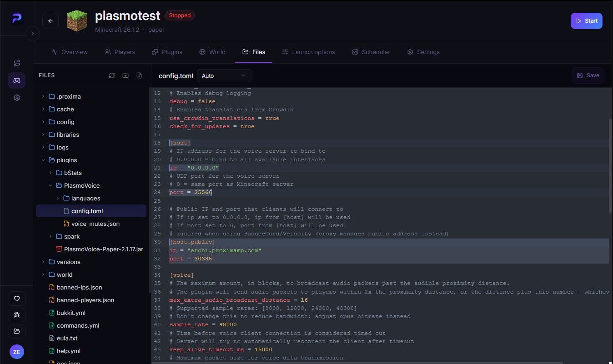Switch to the Players tab
The height and width of the screenshot is (364, 613).
point(120,52)
